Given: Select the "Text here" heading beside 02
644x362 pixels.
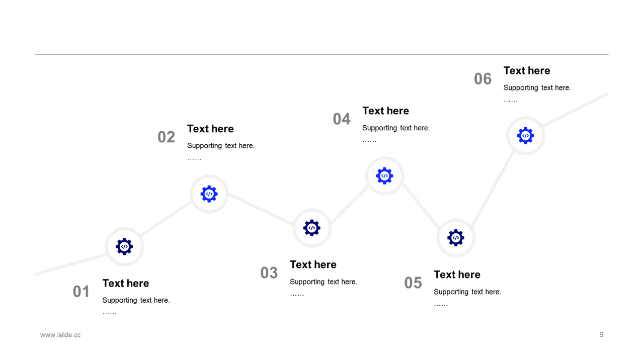Looking at the screenshot, I should click(210, 129).
